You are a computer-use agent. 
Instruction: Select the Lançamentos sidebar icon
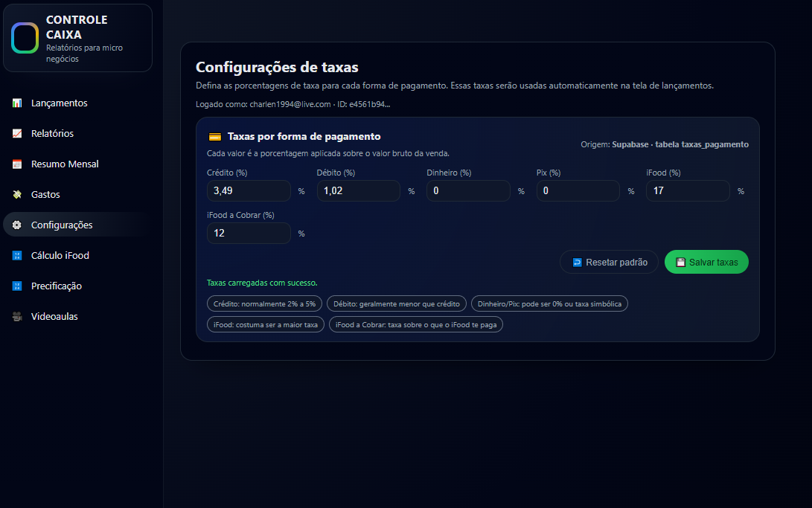tap(16, 103)
